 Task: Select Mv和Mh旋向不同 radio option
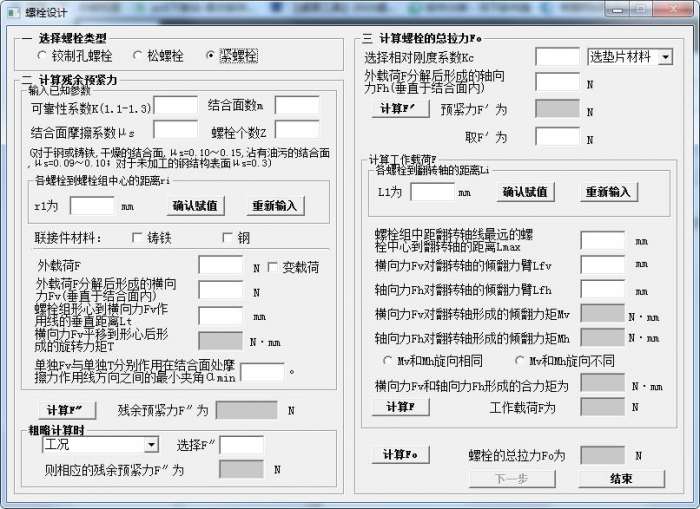[x=564, y=361]
